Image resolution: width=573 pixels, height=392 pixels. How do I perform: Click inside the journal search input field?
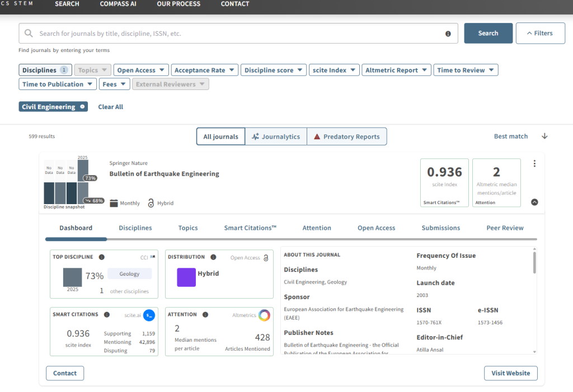[x=224, y=34]
